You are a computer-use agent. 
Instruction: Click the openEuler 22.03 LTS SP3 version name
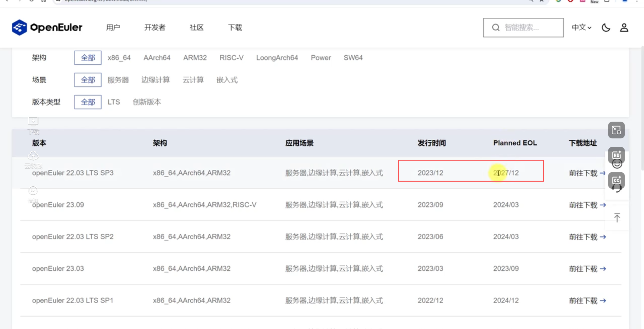pos(73,173)
